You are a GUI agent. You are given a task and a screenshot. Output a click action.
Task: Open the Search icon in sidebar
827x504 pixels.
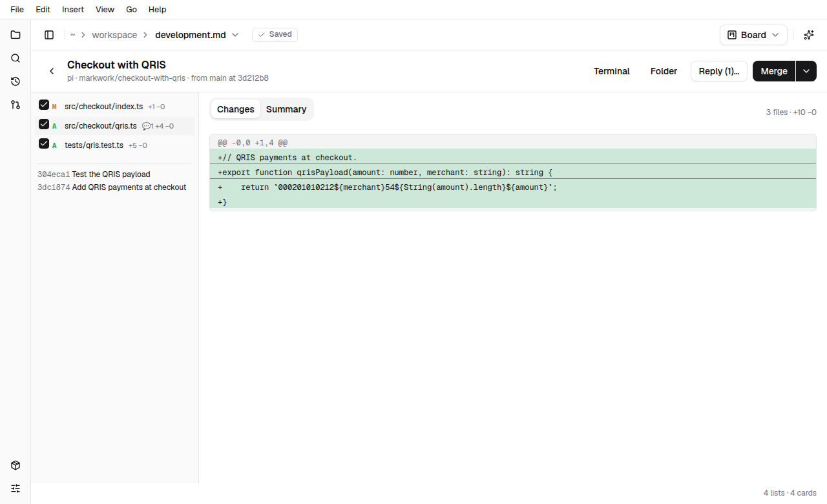(x=16, y=58)
